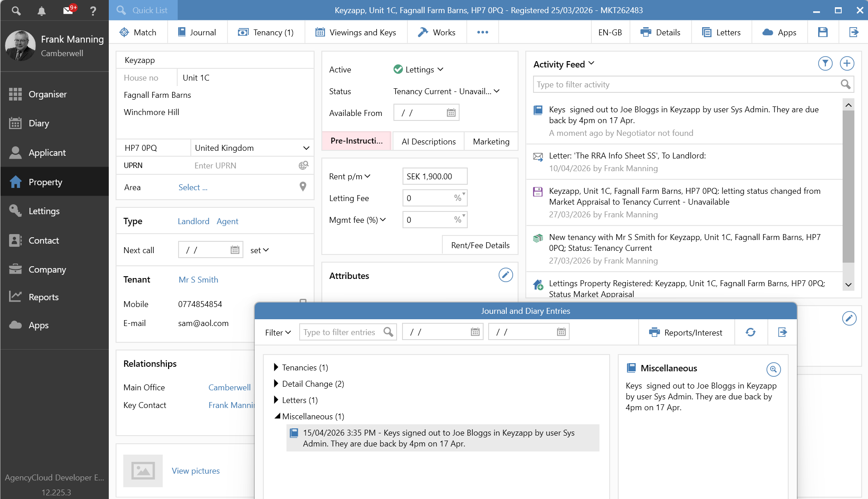Toggle the Active green check status
Image resolution: width=868 pixels, height=499 pixels.
tap(398, 69)
